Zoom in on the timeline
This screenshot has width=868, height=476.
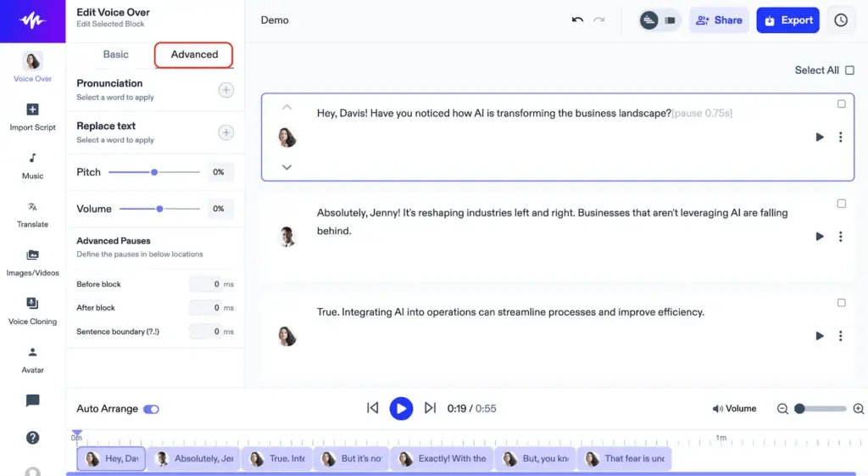point(858,409)
